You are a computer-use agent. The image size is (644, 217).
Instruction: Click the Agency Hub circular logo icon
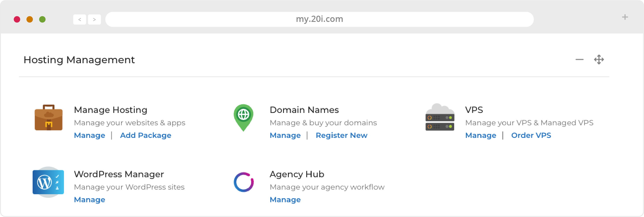pos(244,182)
